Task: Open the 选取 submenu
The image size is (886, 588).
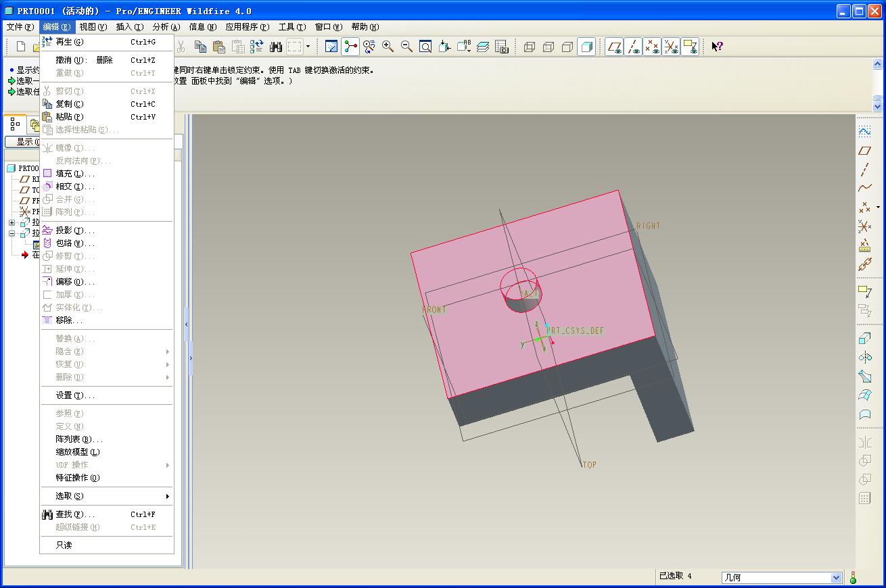Action: (107, 496)
